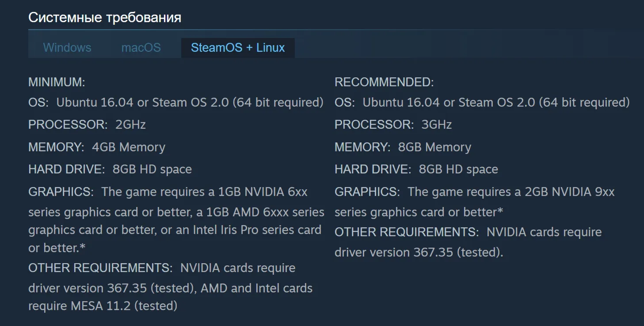Click the PROCESSOR: 2GHz line
Viewport: 644px width, 326px height.
coord(87,125)
